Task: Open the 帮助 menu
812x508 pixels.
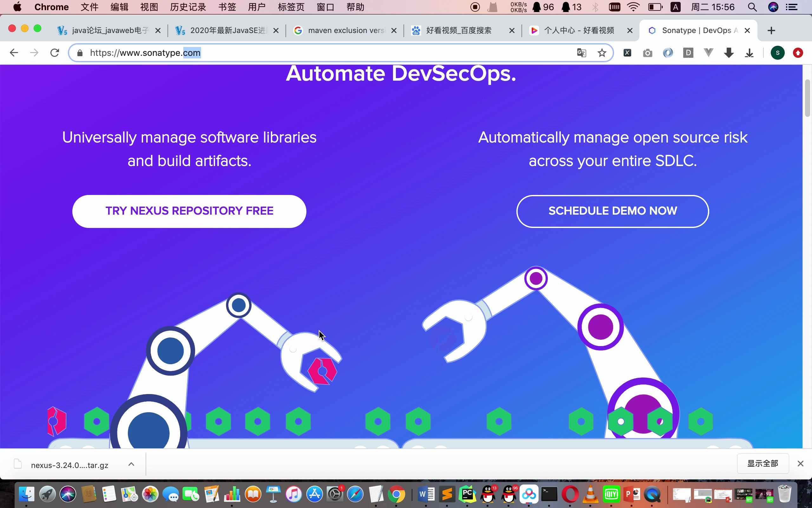Action: [x=355, y=7]
